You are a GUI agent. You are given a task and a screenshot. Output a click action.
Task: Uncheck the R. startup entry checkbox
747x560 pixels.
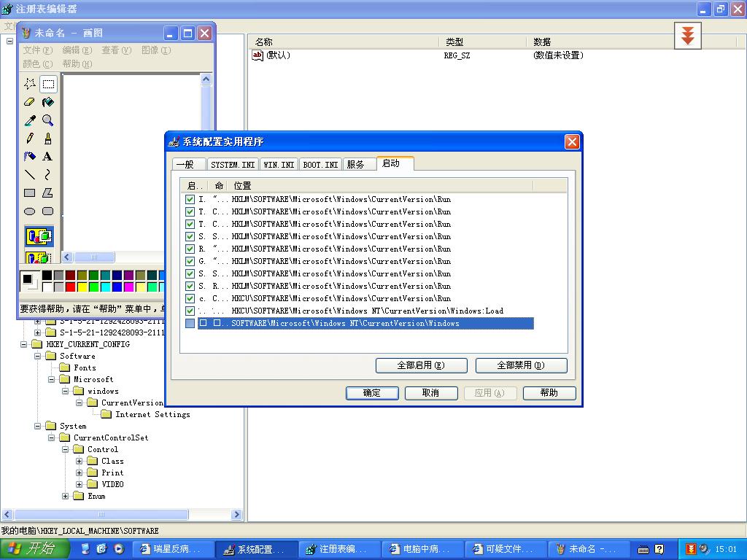(x=190, y=249)
